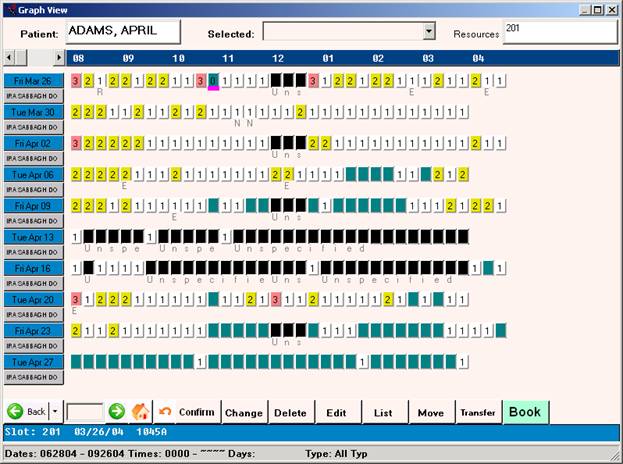This screenshot has height=464, width=623.
Task: Click the green forward arrow icon
Action: (x=117, y=412)
